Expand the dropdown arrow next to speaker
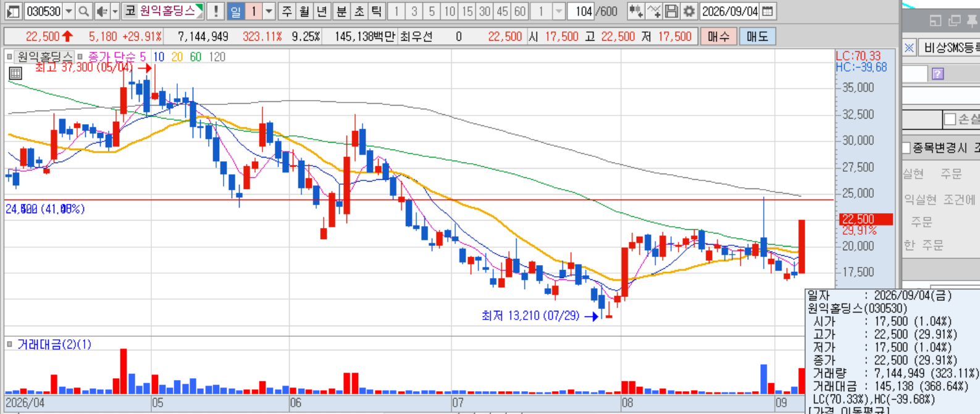 click(x=115, y=11)
